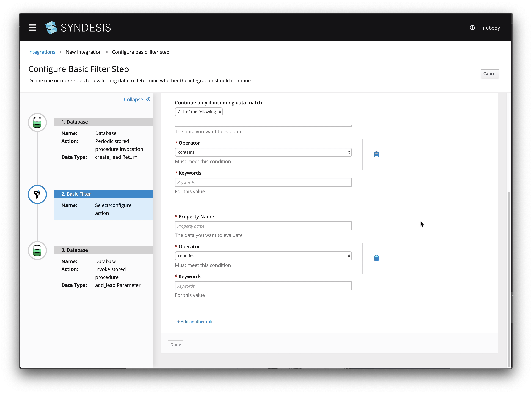Image resolution: width=532 pixels, height=394 pixels.
Task: Collapse the integration steps sidebar
Action: tap(137, 100)
